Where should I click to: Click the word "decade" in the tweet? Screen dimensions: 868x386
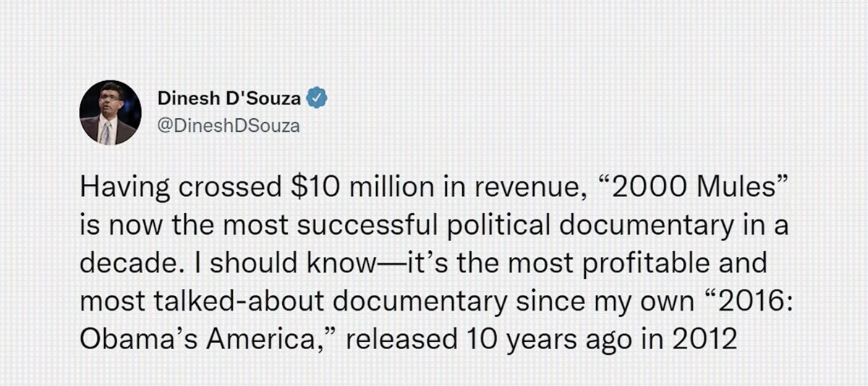[x=127, y=263]
